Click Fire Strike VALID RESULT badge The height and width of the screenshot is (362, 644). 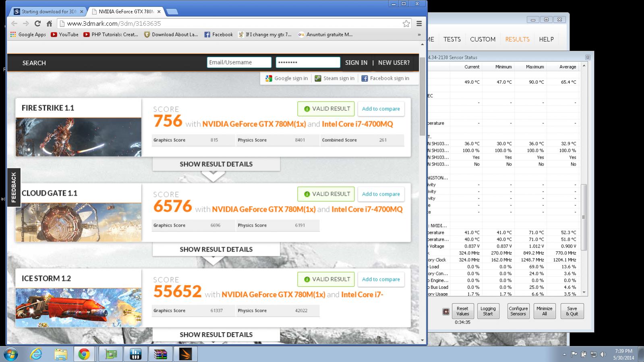[326, 109]
